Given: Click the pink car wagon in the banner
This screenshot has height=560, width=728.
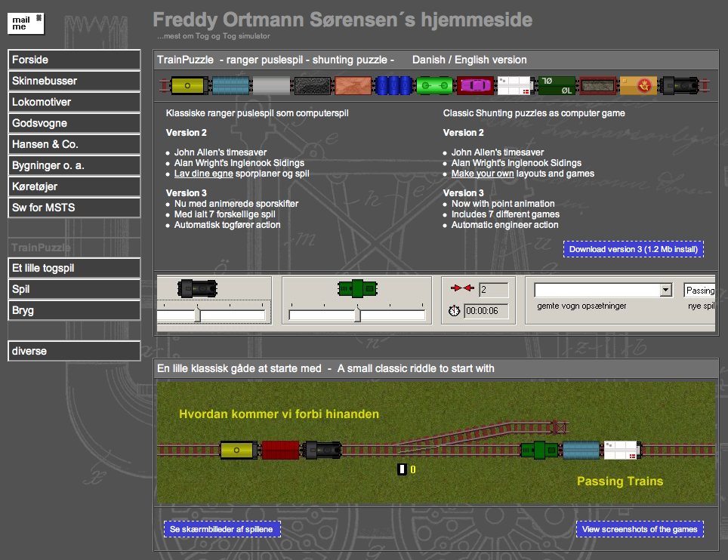Looking at the screenshot, I should tap(474, 87).
